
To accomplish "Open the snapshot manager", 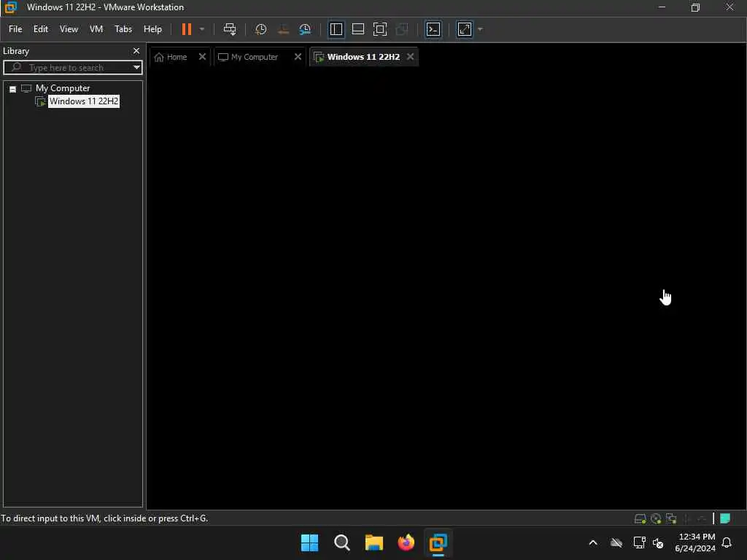I will (305, 29).
